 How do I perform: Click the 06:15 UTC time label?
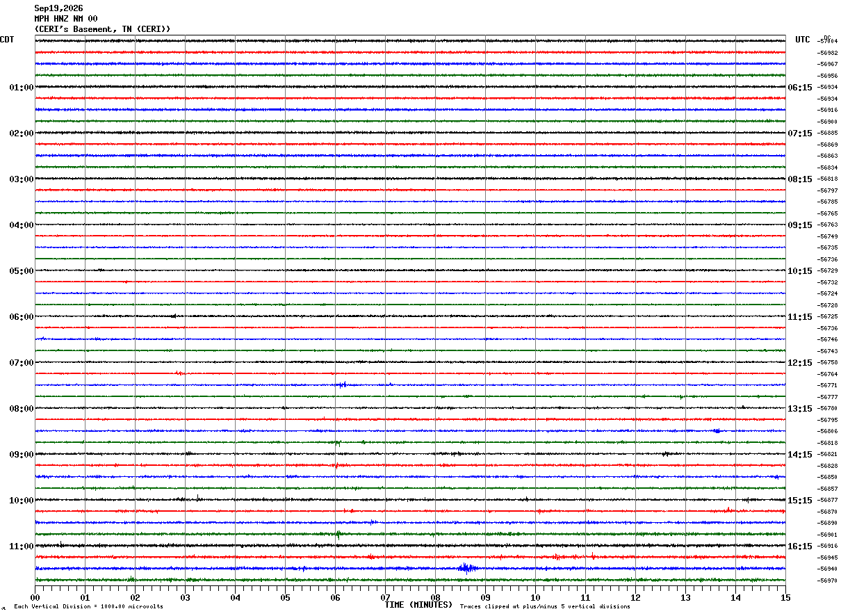[x=800, y=88]
